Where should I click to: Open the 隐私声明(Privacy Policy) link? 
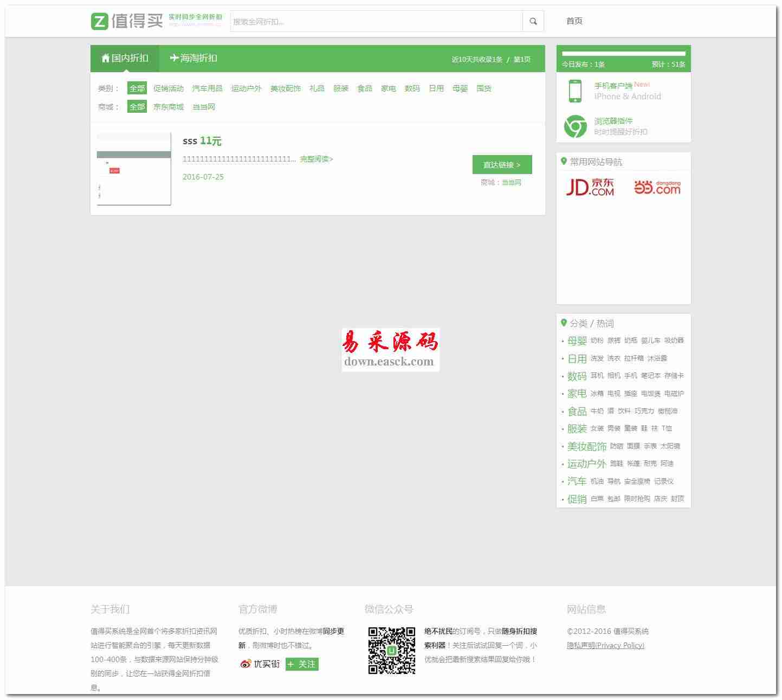tap(605, 645)
